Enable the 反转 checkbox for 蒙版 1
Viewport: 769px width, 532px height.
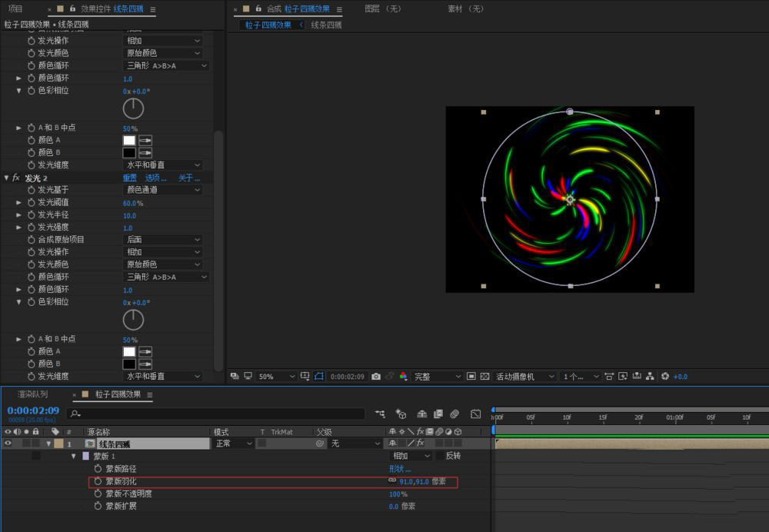click(439, 456)
